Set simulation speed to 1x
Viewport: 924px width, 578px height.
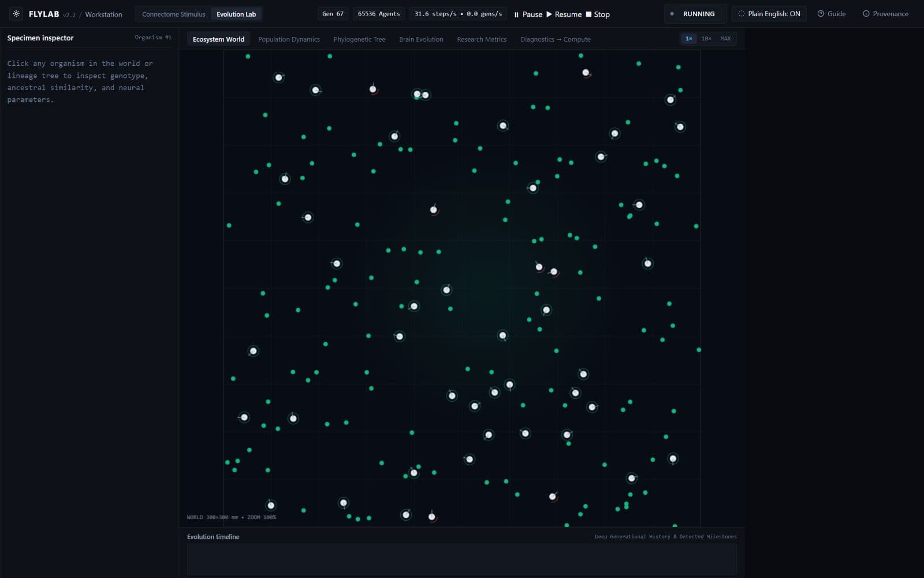[x=688, y=39]
